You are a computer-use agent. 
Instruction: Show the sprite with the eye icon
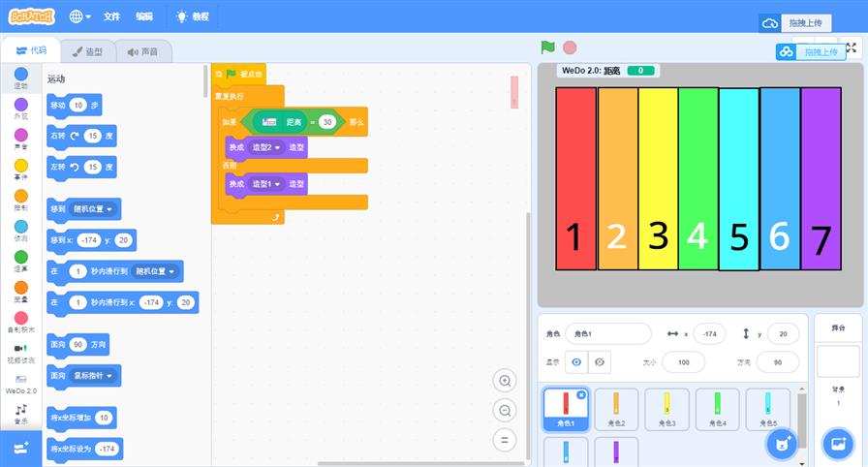coord(576,361)
